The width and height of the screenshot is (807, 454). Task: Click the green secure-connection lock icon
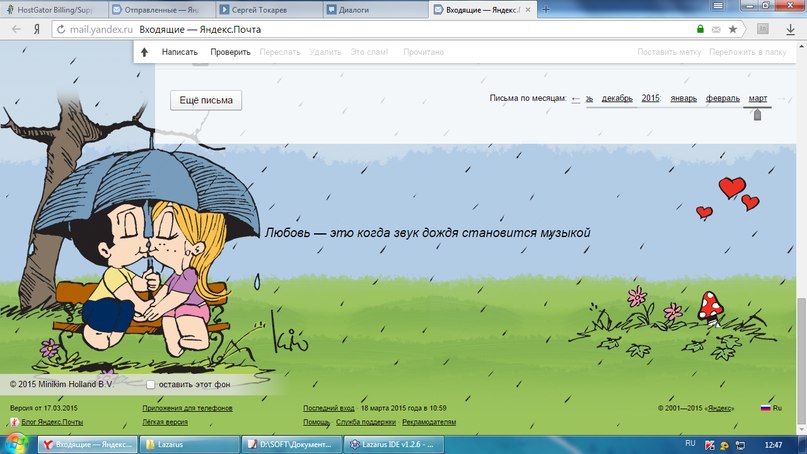(x=700, y=29)
